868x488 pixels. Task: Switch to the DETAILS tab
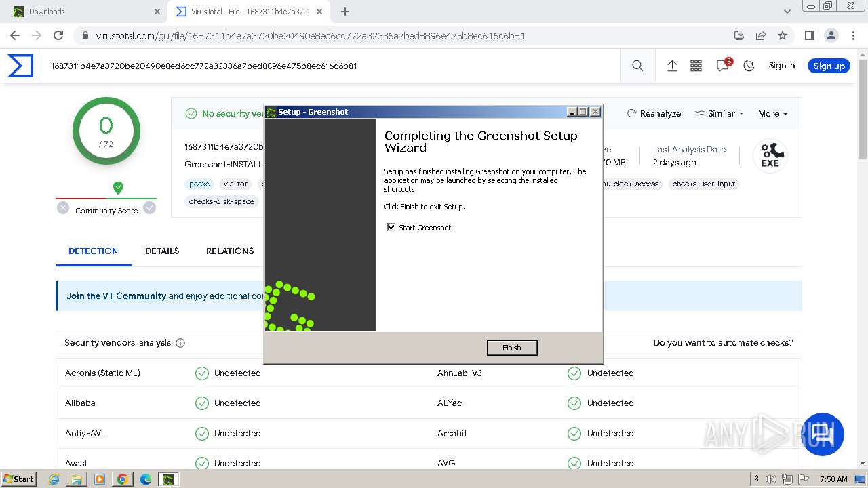[162, 251]
